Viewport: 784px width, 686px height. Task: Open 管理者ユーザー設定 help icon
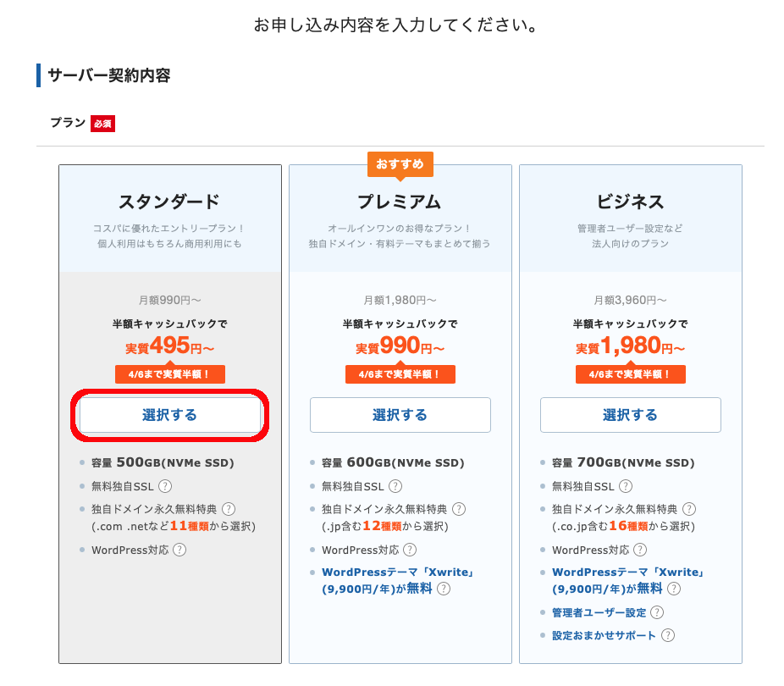(x=657, y=612)
